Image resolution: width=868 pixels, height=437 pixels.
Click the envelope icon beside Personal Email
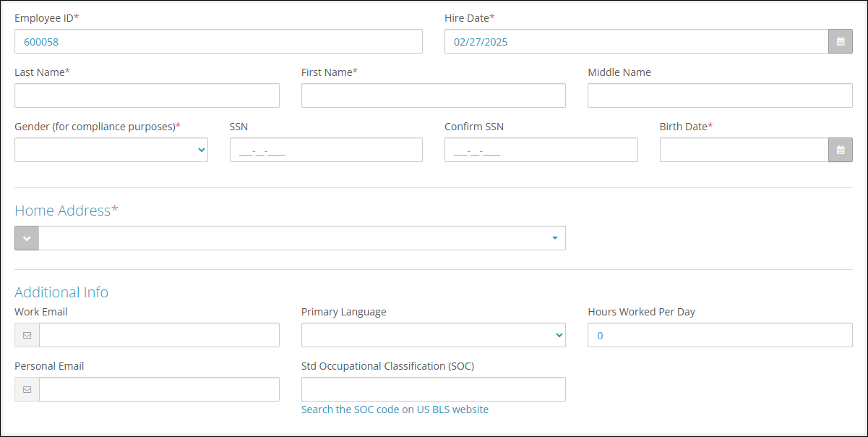click(27, 389)
